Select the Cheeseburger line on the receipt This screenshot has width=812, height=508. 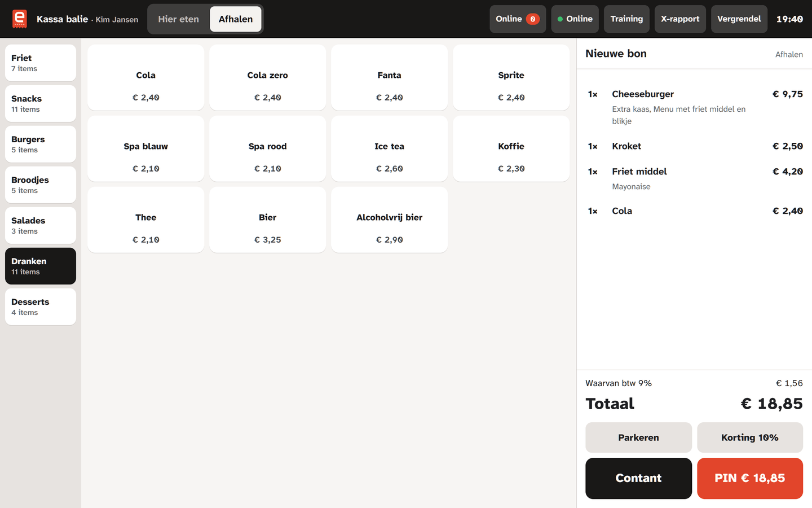pos(694,107)
